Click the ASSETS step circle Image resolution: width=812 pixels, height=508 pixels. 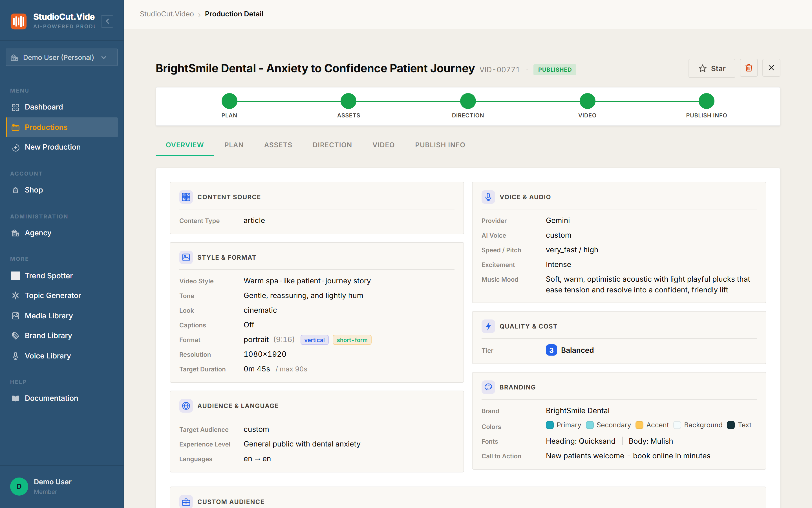pos(348,101)
